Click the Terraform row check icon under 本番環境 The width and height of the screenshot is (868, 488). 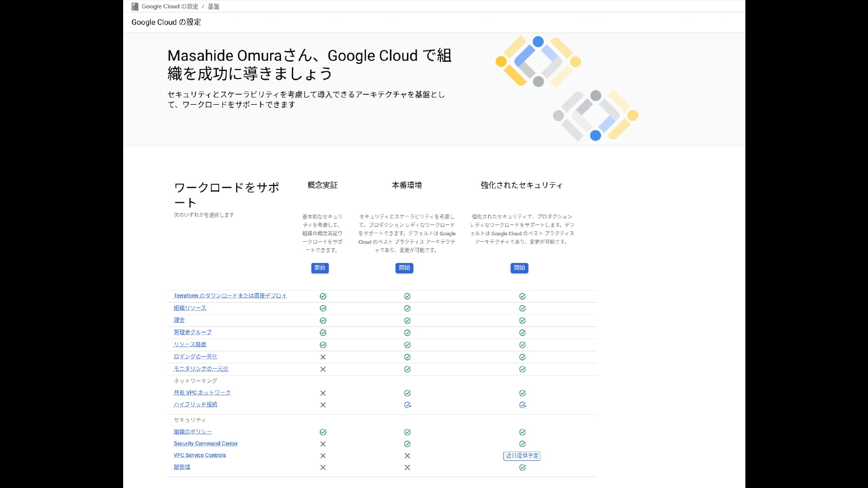407,296
